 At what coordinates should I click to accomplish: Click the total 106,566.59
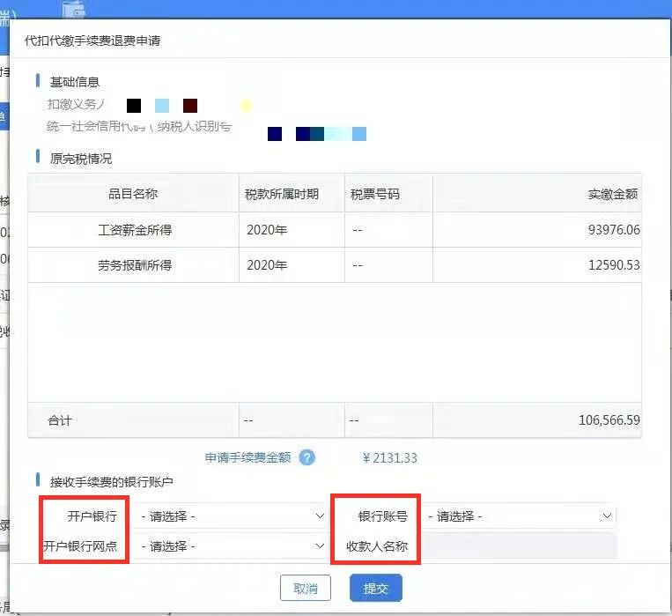609,420
